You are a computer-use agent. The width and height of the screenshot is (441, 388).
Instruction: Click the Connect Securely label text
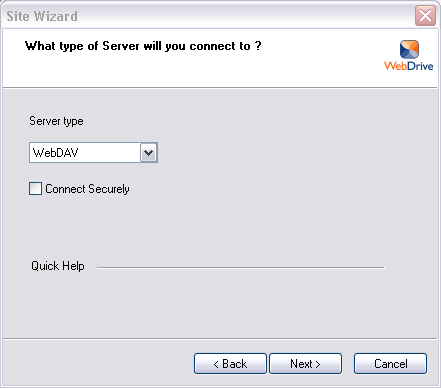point(87,189)
